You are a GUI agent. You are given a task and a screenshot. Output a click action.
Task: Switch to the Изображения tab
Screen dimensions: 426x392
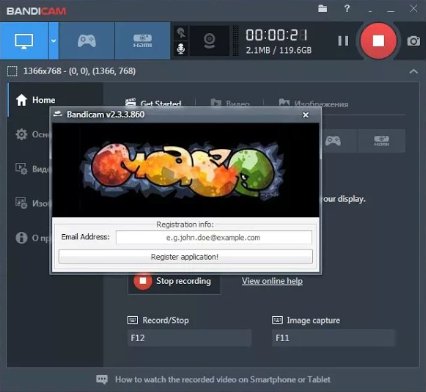[x=313, y=103]
